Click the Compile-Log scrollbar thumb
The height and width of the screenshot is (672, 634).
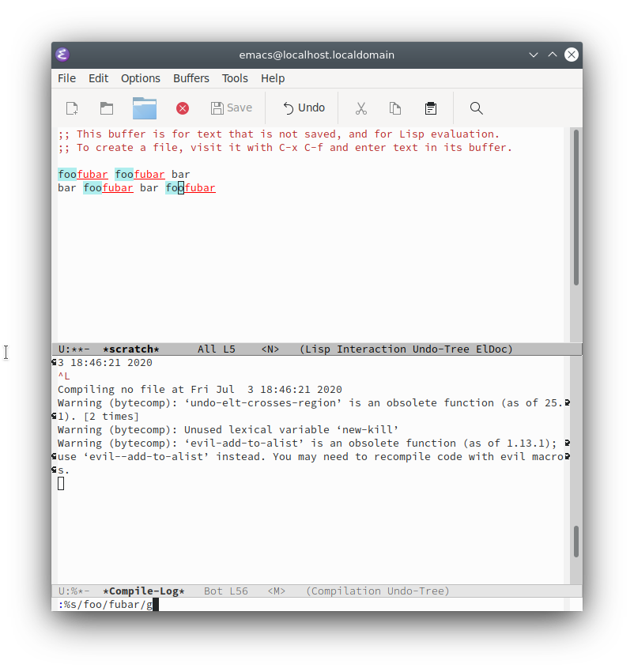pyautogui.click(x=576, y=542)
